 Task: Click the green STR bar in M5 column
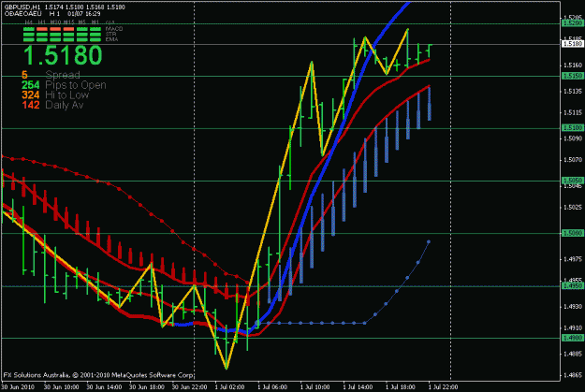coord(82,34)
